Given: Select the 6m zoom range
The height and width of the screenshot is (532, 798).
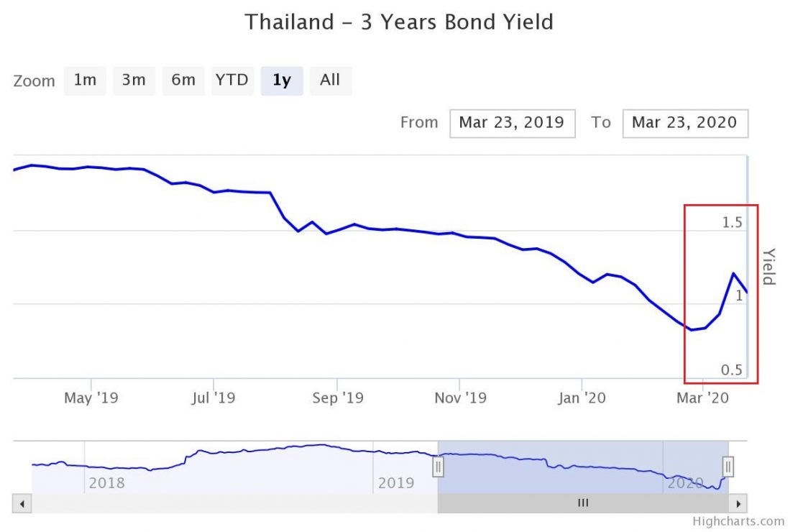Looking at the screenshot, I should point(183,81).
